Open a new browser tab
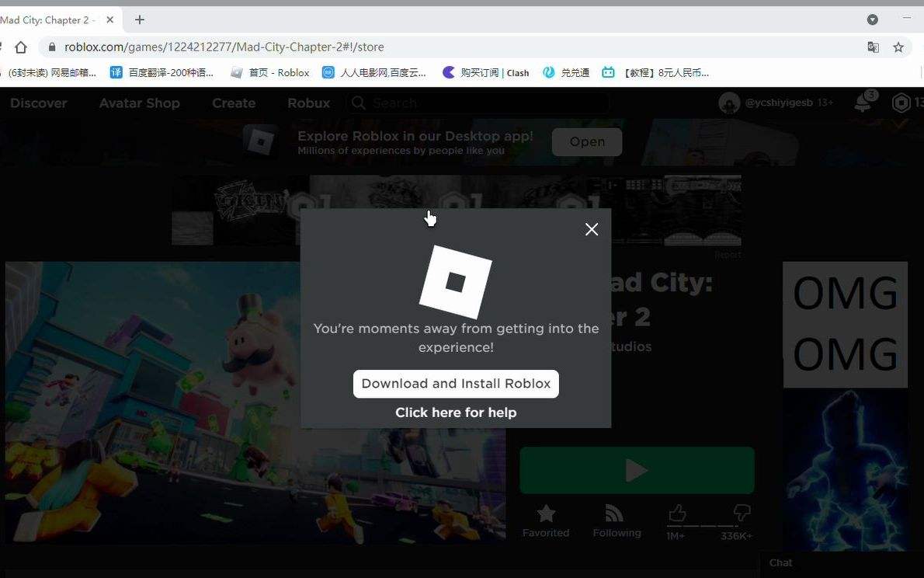 [140, 19]
